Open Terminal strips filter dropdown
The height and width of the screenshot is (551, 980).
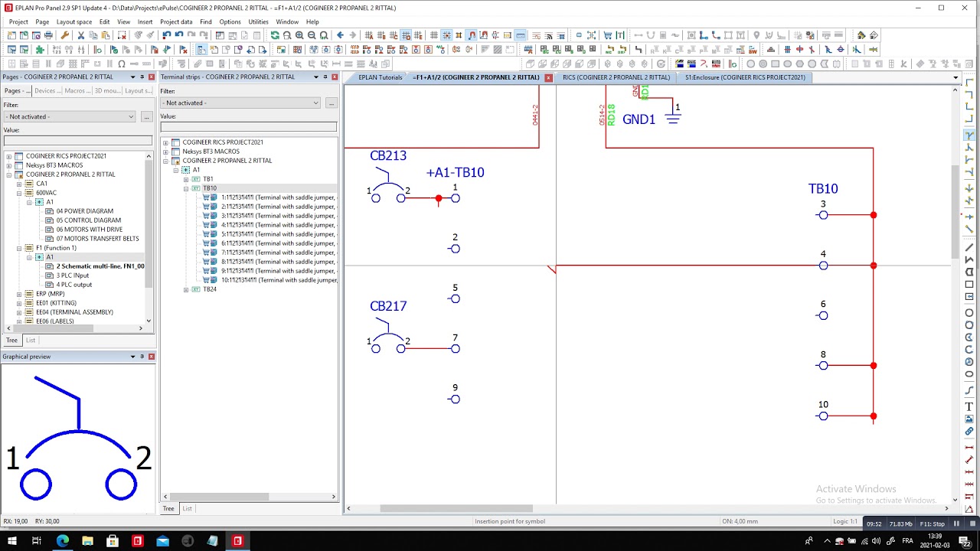(x=315, y=103)
